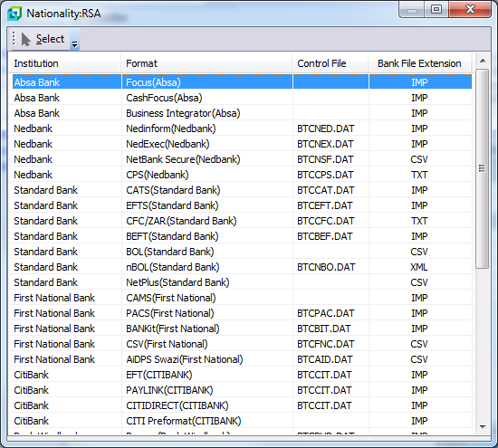Image resolution: width=498 pixels, height=448 pixels.
Task: Click TXT extension in the CPS(Nedbank) row
Action: coord(419,175)
